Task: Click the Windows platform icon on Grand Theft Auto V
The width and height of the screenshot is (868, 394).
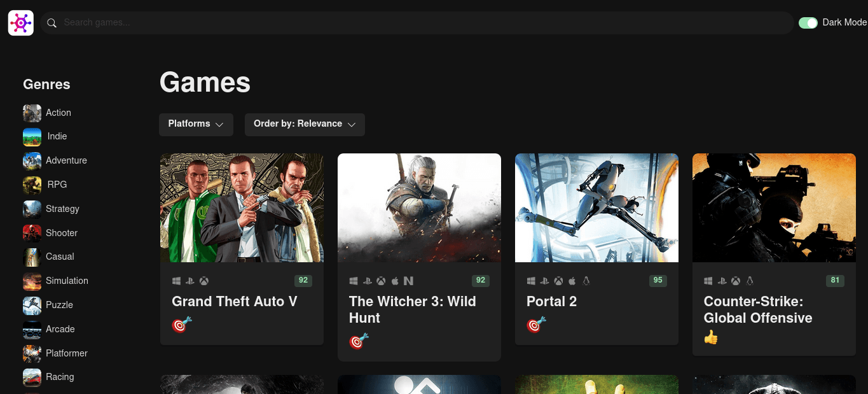Action: [x=177, y=281]
